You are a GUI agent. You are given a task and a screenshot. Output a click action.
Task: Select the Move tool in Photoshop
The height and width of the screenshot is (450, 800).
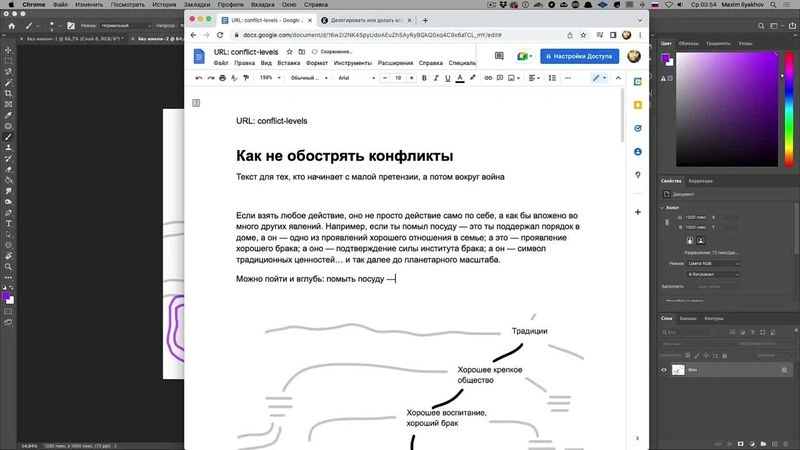point(8,50)
